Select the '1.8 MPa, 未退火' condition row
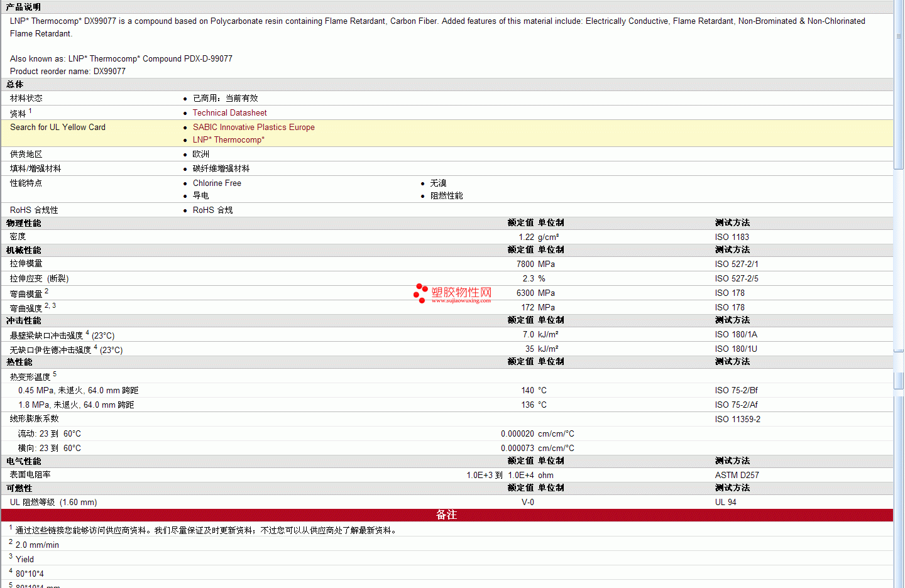This screenshot has height=588, width=905. [76, 405]
